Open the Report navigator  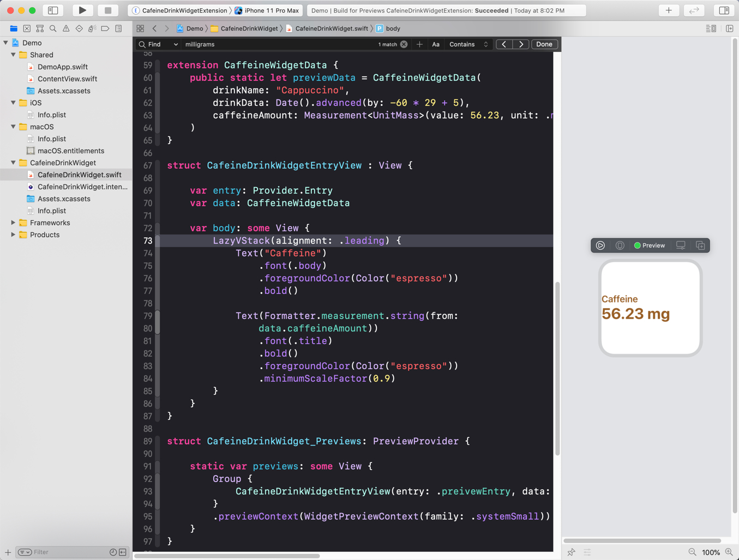point(118,28)
